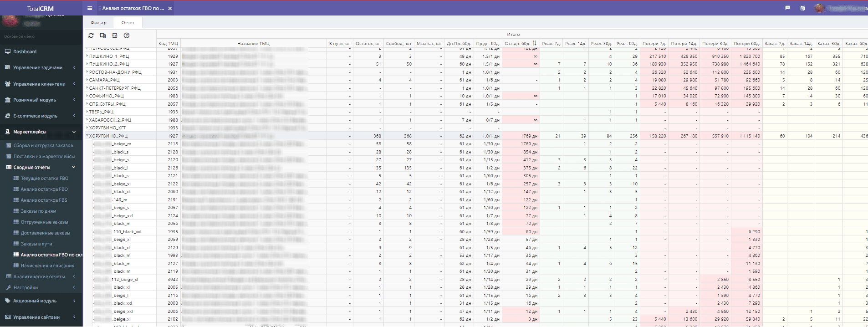
Task: Expand the Управление задачами menu chevron
Action: click(x=74, y=67)
